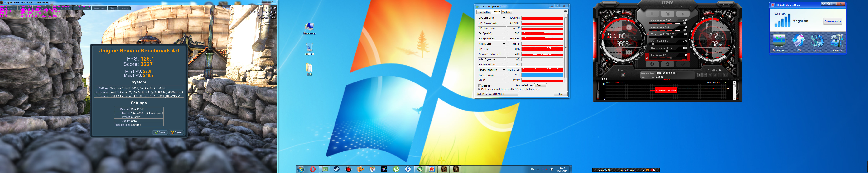Open the Компьютер desktop icon
868x173 pixels.
point(309,29)
